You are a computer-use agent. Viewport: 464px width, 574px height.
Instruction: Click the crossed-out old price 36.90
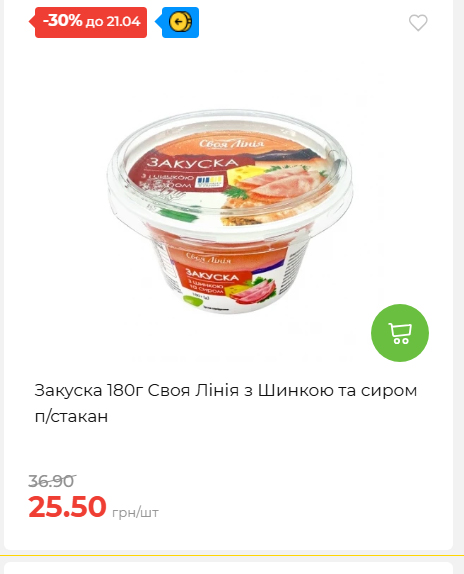[x=52, y=481]
